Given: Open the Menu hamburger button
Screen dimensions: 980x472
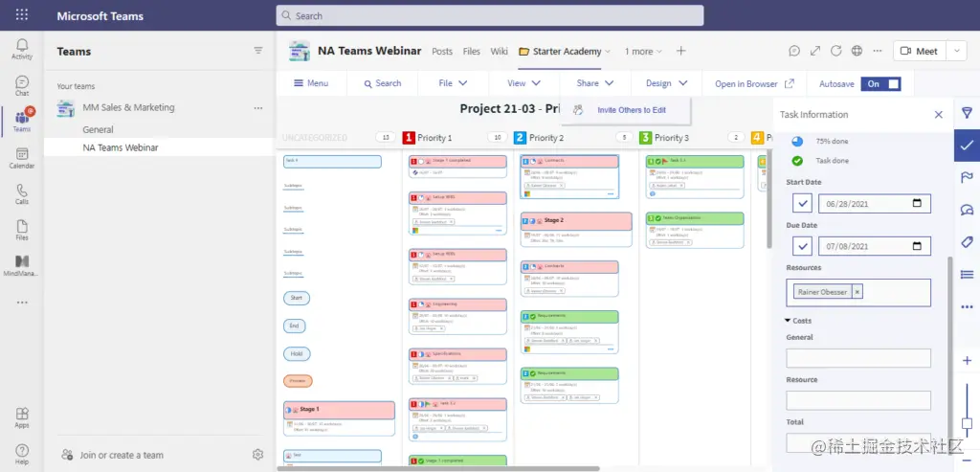Looking at the screenshot, I should click(x=311, y=83).
